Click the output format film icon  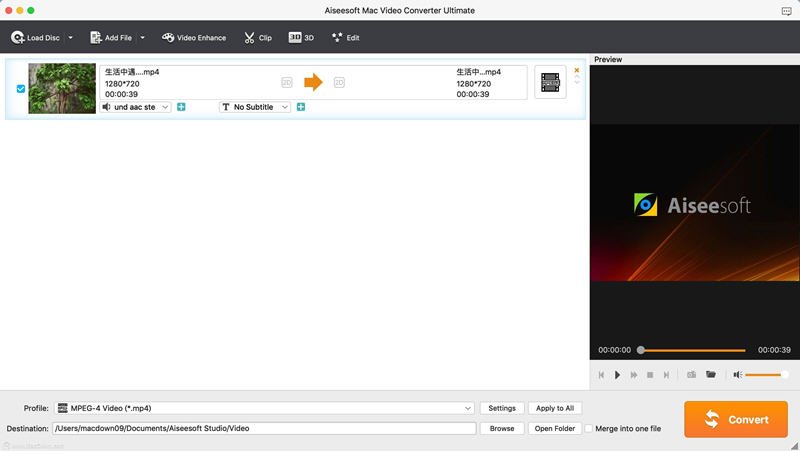(550, 82)
